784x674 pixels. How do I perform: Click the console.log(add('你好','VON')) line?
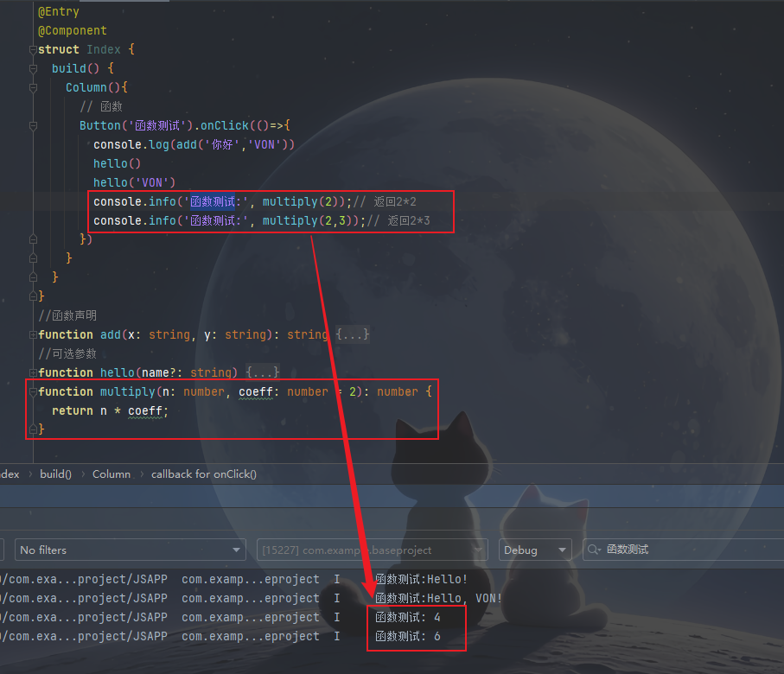coord(194,144)
